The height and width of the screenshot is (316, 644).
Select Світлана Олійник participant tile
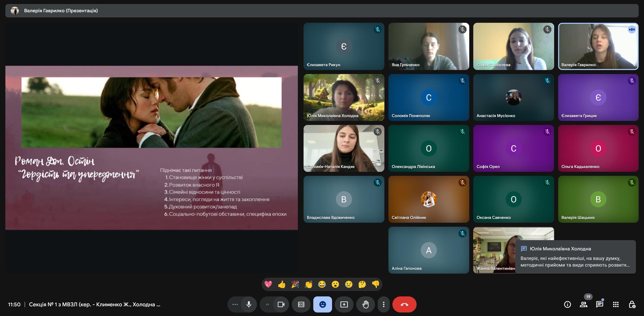point(428,199)
